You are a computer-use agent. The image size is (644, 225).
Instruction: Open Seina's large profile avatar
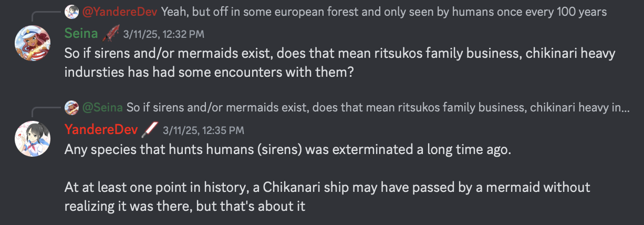[x=33, y=44]
